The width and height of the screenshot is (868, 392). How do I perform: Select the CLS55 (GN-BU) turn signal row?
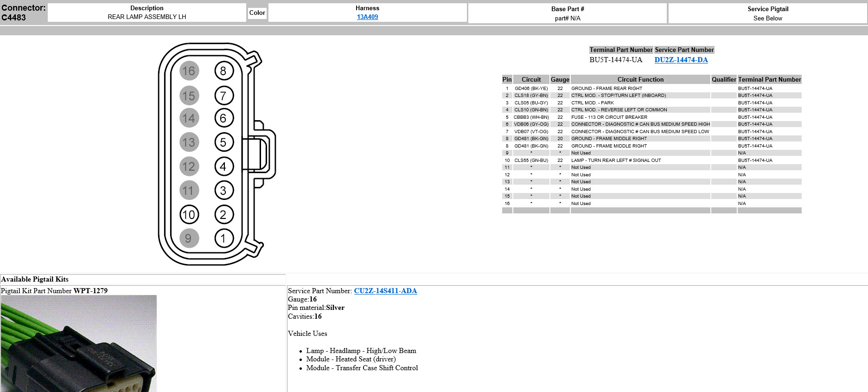[x=531, y=161]
